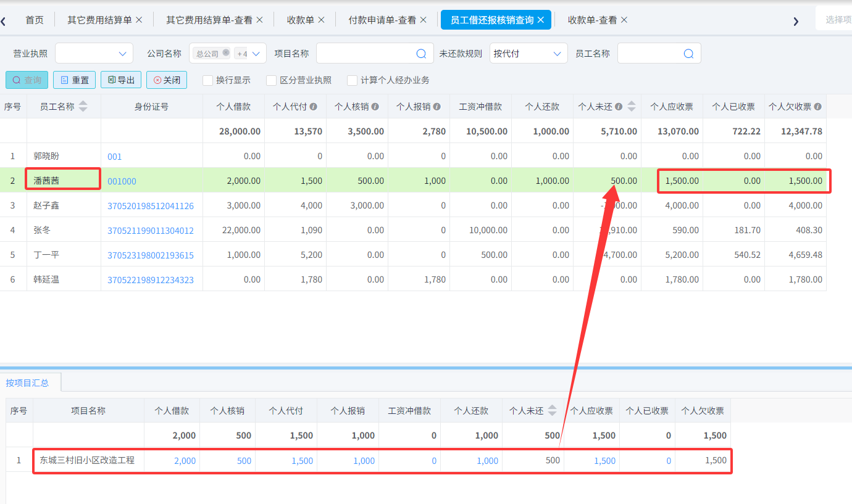The image size is (852, 504).
Task: Enable the 换行显示 checkbox
Action: (207, 80)
